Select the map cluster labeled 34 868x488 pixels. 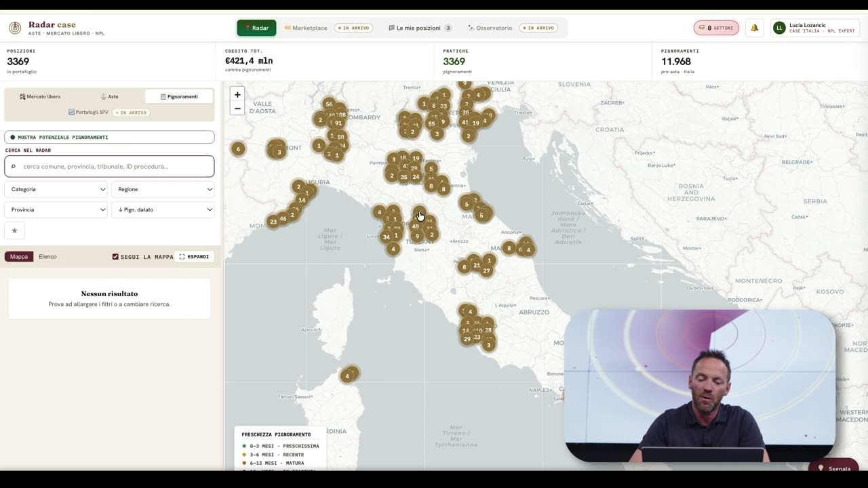(x=387, y=237)
